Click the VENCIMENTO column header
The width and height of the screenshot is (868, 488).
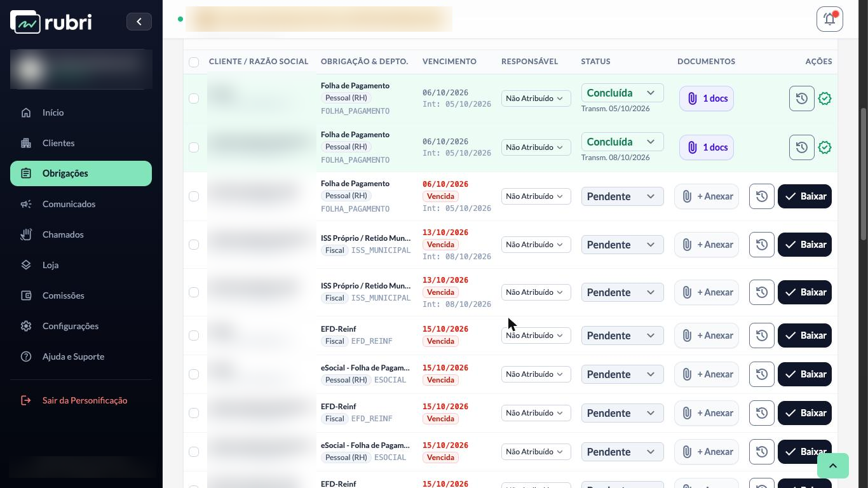click(x=449, y=62)
